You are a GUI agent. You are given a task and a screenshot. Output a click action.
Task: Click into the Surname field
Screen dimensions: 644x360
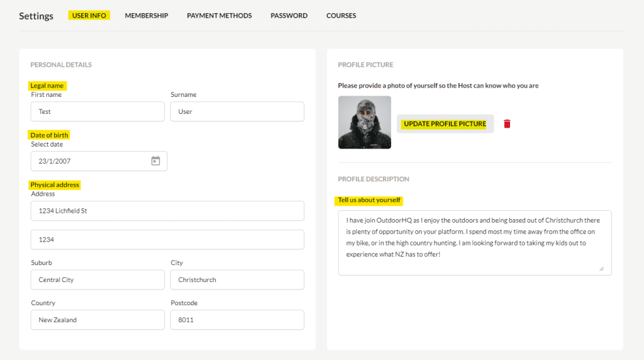237,111
